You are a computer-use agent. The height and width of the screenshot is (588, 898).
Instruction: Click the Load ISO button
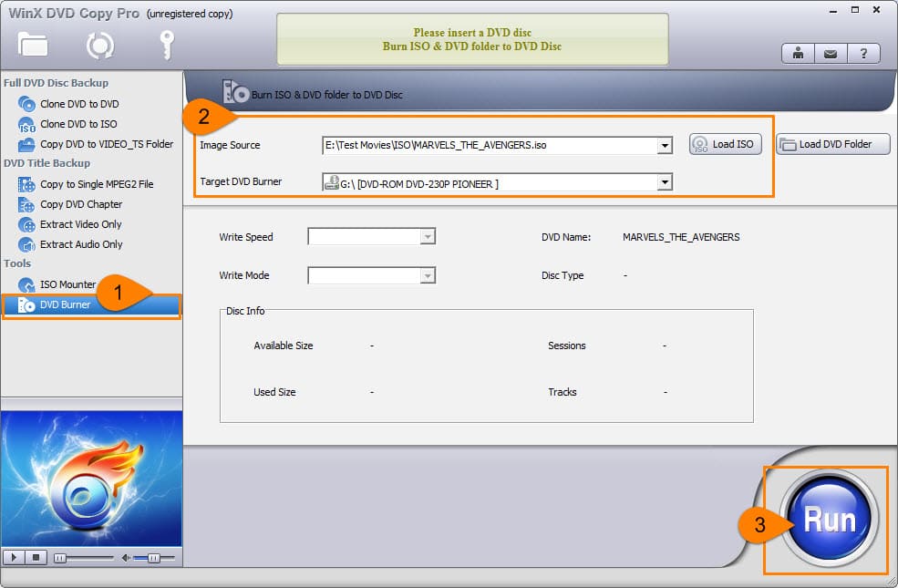click(725, 144)
